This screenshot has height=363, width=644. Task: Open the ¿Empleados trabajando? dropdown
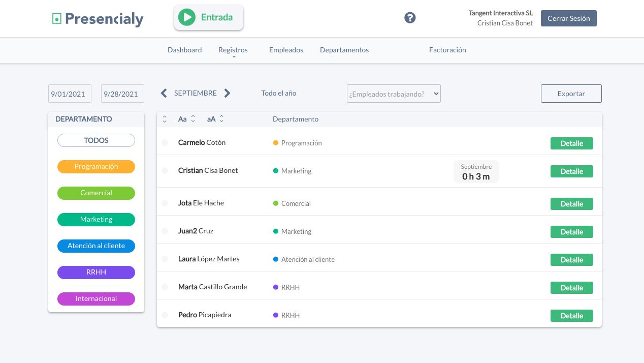[x=394, y=94]
